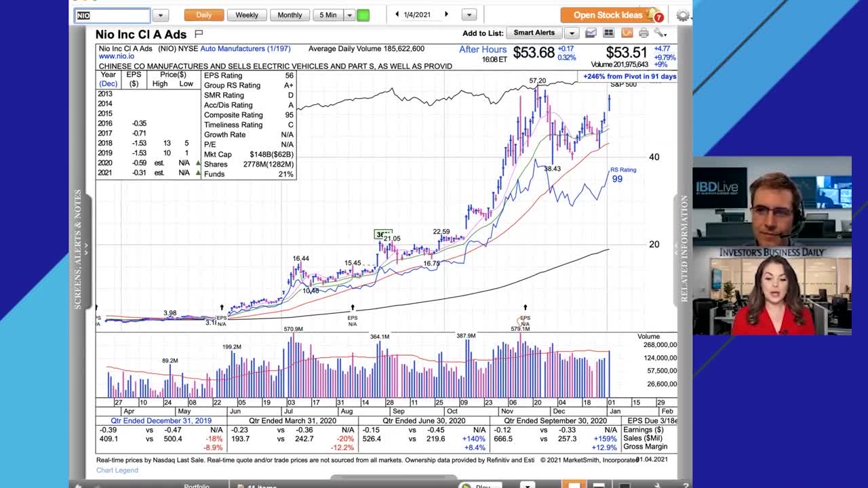The height and width of the screenshot is (488, 868).
Task: Go to previous date with left arrow
Action: click(x=397, y=14)
